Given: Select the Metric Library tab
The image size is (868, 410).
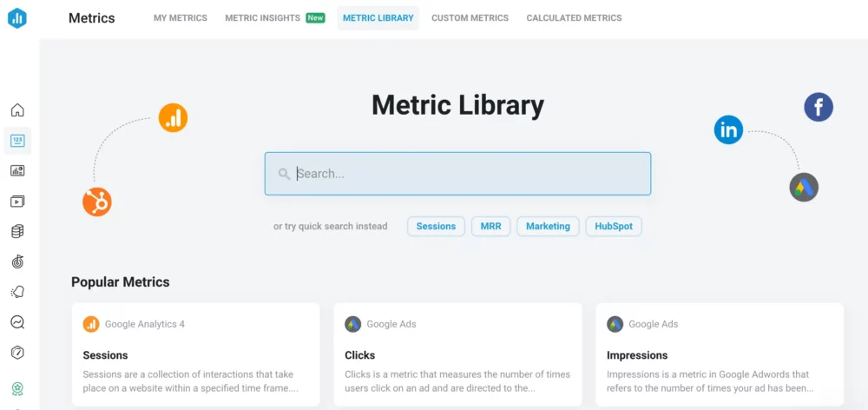Looking at the screenshot, I should coord(378,17).
